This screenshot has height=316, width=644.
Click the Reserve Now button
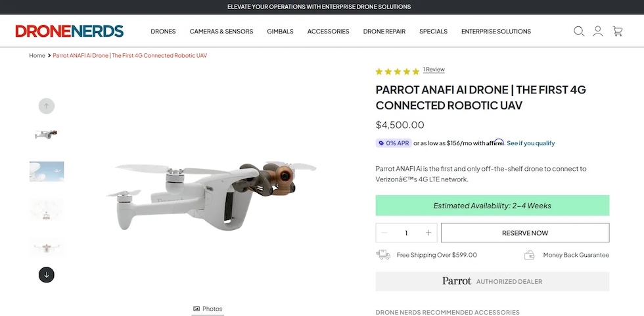coord(525,233)
